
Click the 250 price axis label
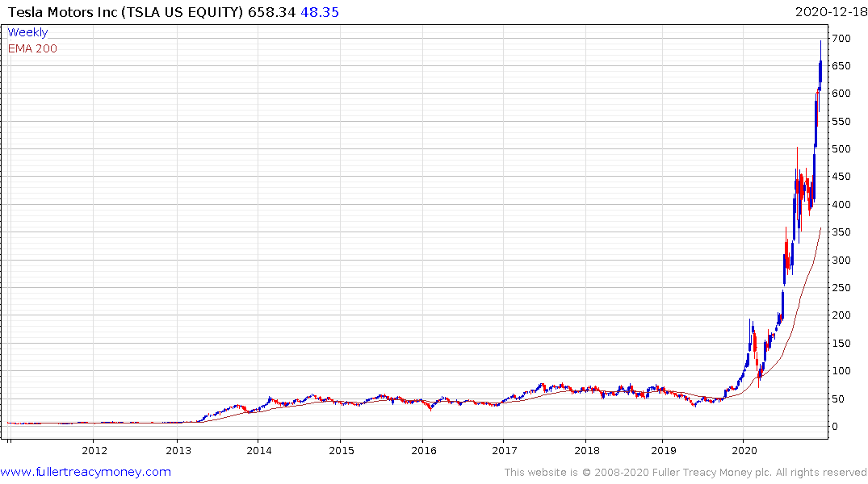click(841, 288)
